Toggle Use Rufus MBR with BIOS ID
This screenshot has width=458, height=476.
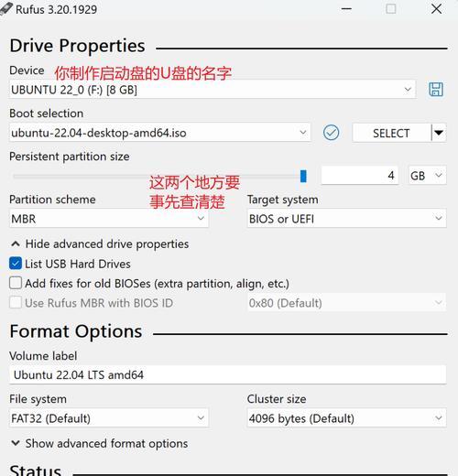coord(16,303)
